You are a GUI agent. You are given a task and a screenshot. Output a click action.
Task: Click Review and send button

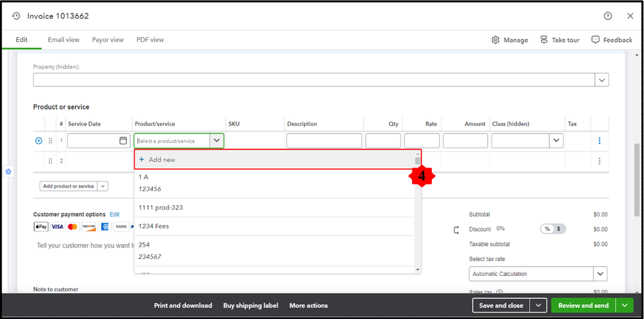pos(583,305)
